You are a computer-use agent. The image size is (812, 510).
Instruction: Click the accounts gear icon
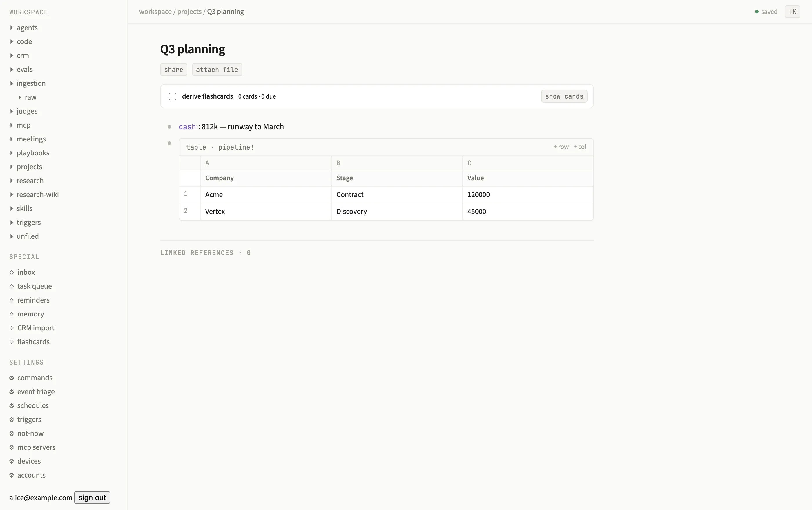pos(12,475)
